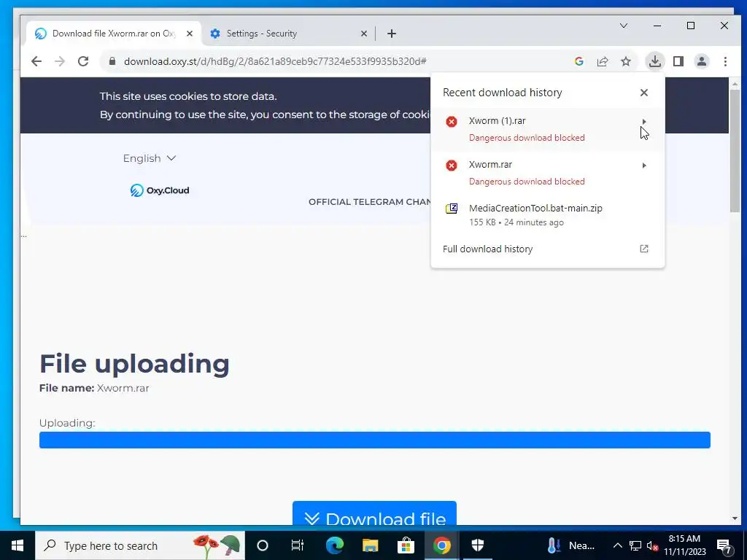Minimize the Chrome window
The width and height of the screenshot is (747, 560).
coord(657,26)
